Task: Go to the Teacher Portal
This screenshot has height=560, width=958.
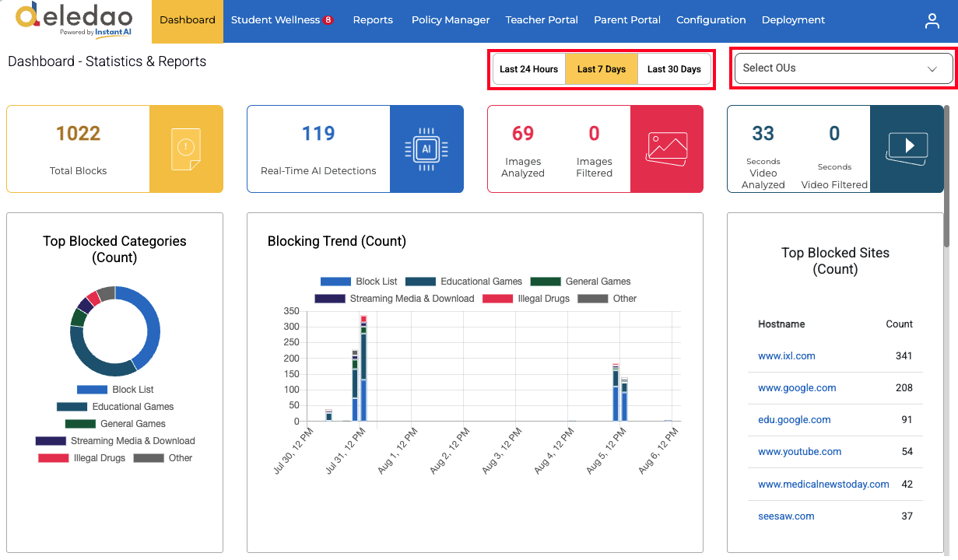Action: click(542, 20)
